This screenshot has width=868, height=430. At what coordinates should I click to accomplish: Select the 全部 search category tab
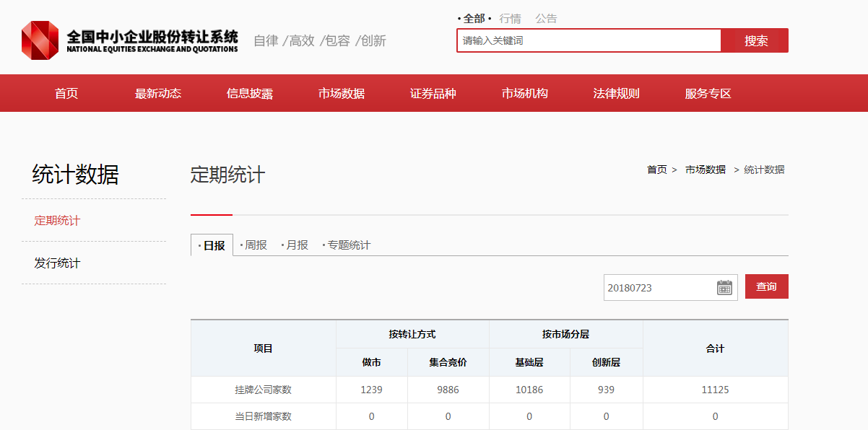tap(474, 19)
